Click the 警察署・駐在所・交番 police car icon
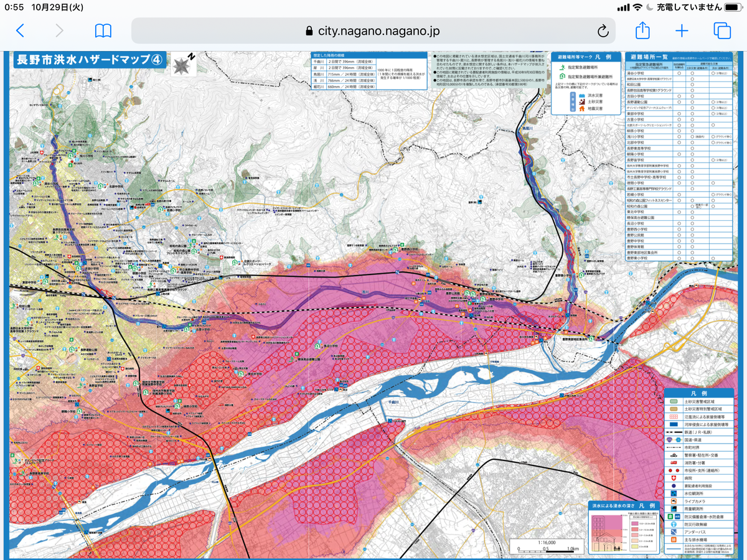Viewport: 747px width, 560px height. click(x=674, y=455)
